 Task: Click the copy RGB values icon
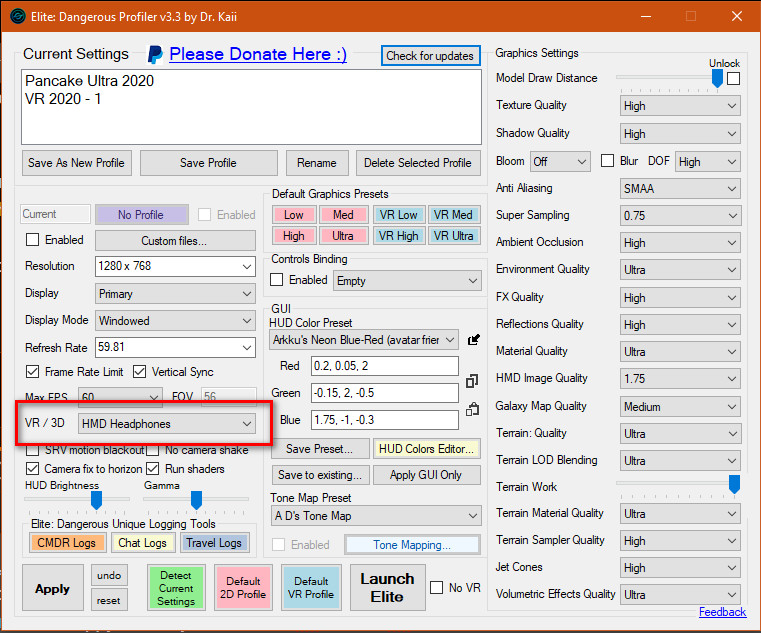472,381
